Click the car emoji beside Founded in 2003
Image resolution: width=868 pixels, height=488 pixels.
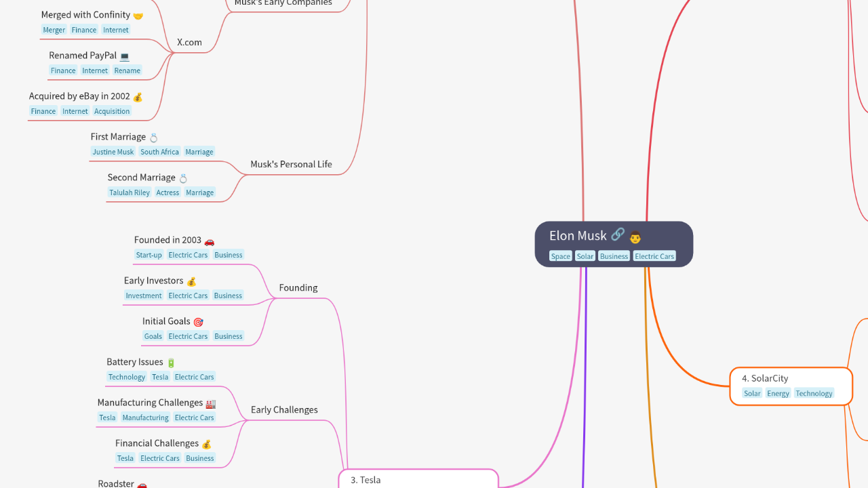[209, 241]
